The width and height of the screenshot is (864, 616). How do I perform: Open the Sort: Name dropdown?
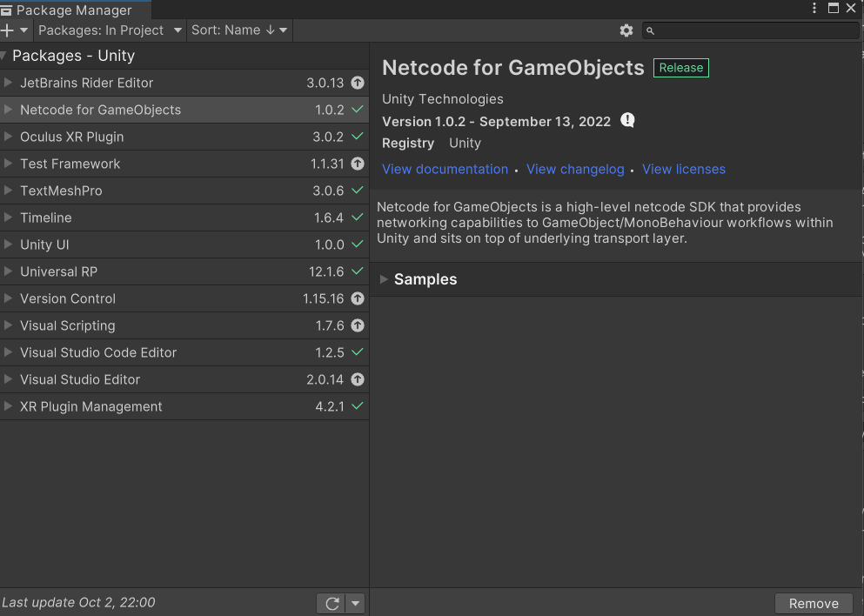239,30
